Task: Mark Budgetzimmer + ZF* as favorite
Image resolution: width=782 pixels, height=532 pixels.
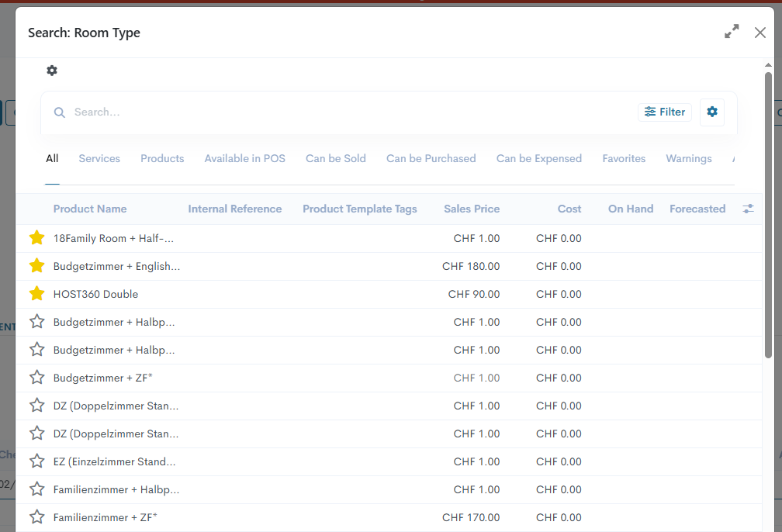Action: coord(36,378)
